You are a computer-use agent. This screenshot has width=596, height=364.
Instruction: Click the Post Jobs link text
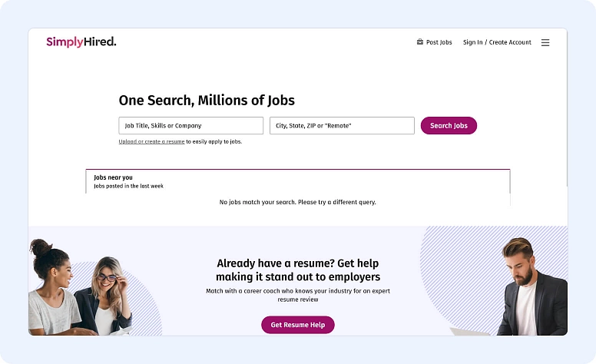click(x=439, y=42)
